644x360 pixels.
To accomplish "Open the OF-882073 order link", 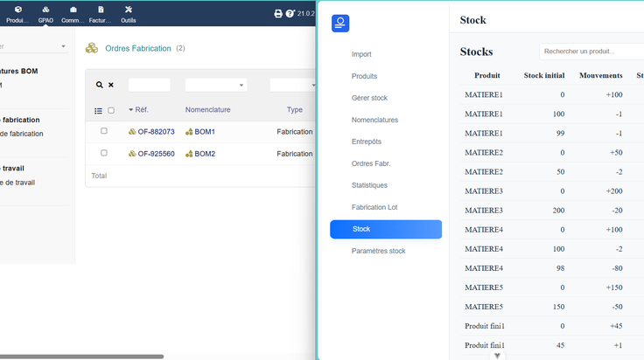I will click(x=156, y=132).
